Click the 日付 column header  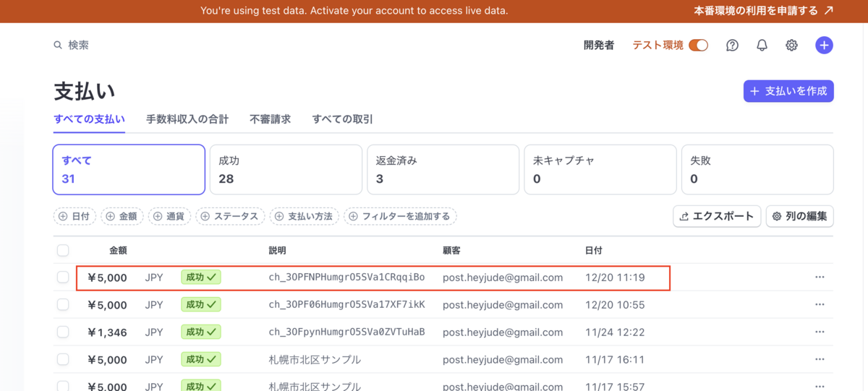pos(594,250)
